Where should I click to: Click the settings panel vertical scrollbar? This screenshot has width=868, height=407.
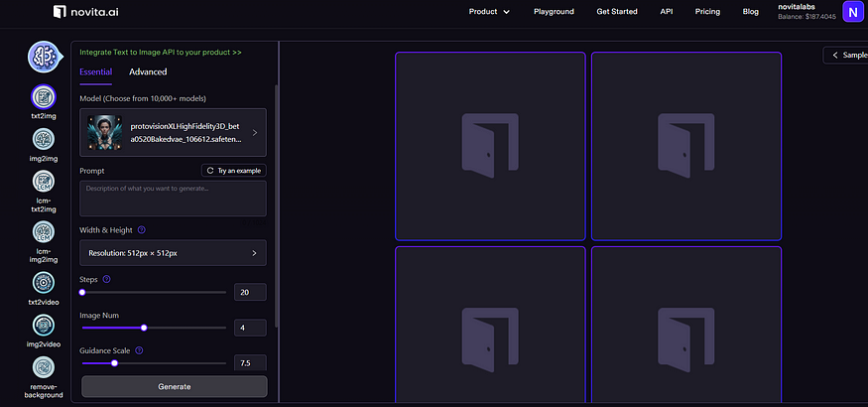276,206
